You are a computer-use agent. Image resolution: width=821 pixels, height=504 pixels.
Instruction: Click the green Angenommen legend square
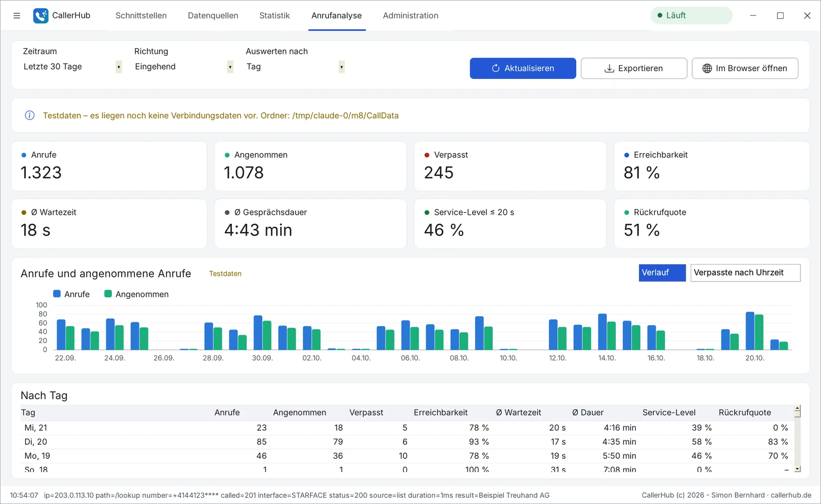click(x=108, y=294)
